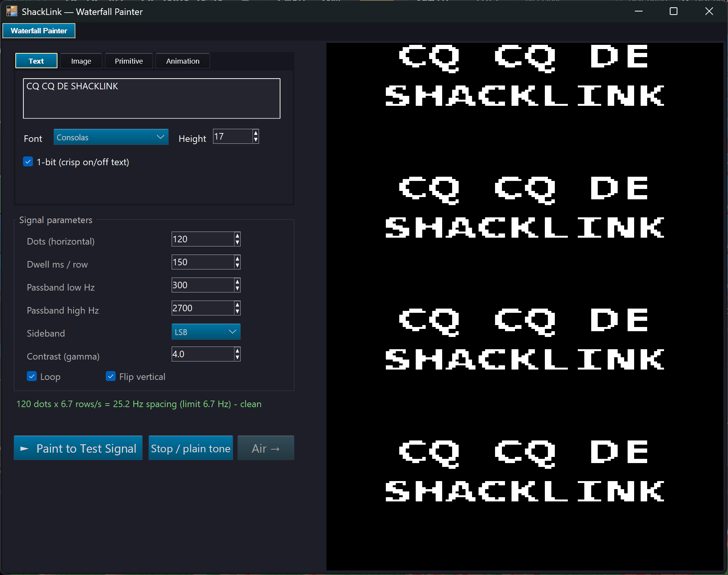Lower Passband low Hz with down arrow

(238, 289)
